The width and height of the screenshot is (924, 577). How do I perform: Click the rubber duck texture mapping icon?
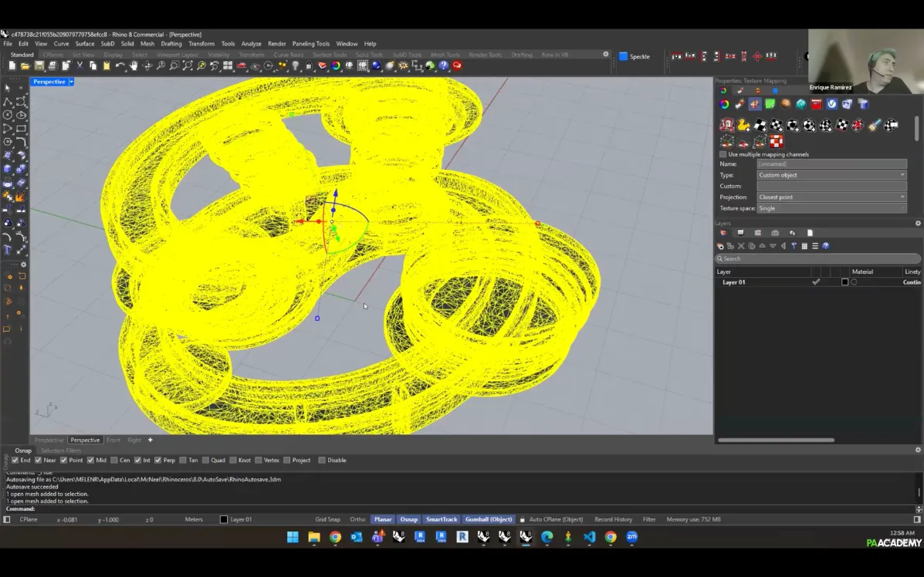point(743,125)
